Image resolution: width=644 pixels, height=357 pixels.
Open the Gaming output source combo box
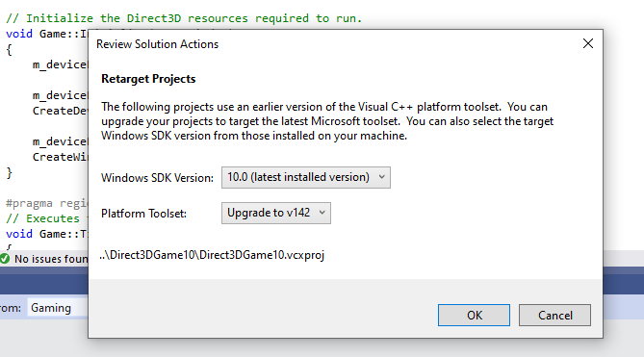[x=58, y=307]
